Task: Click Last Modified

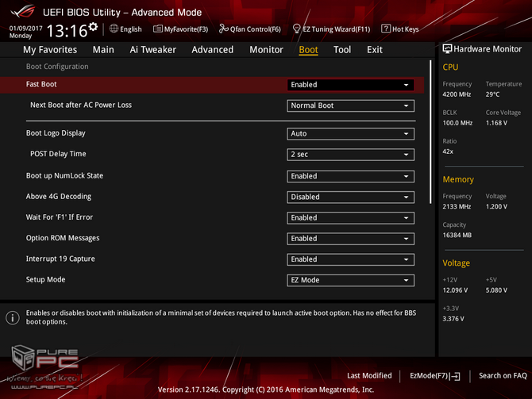Action: tap(369, 376)
